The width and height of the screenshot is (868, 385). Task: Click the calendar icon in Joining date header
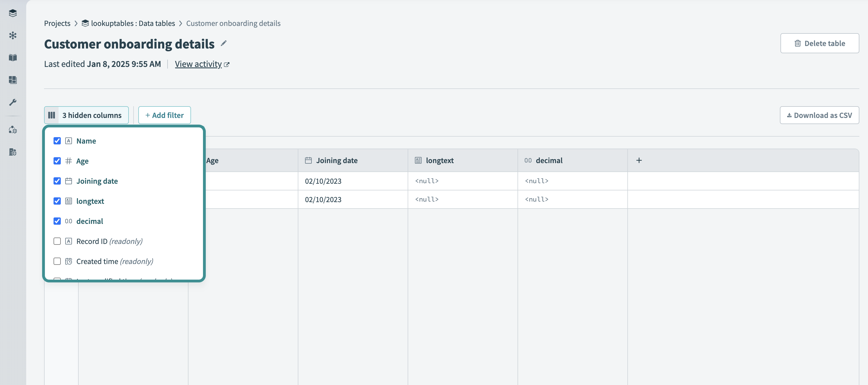coord(308,160)
